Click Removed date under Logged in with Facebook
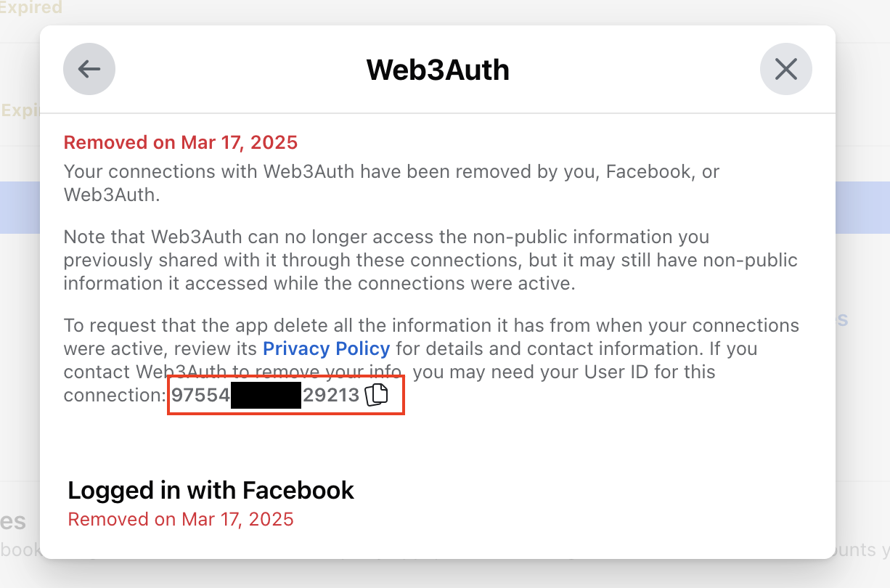 click(181, 519)
